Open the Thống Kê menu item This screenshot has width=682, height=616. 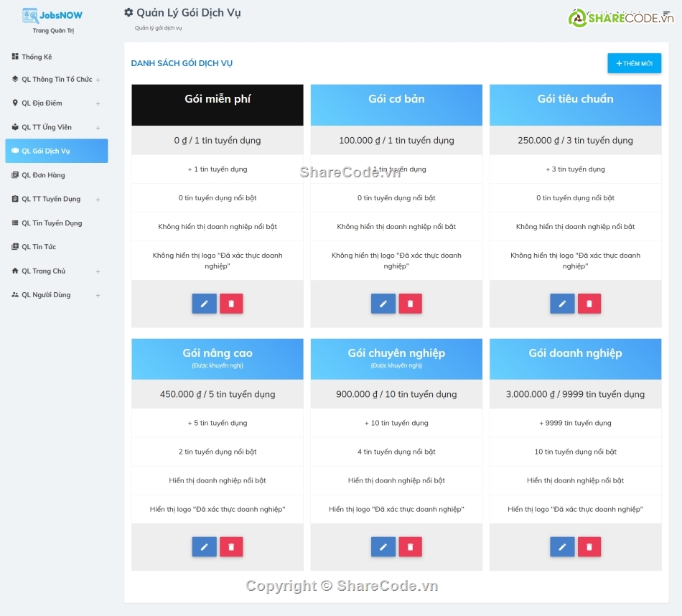click(57, 57)
